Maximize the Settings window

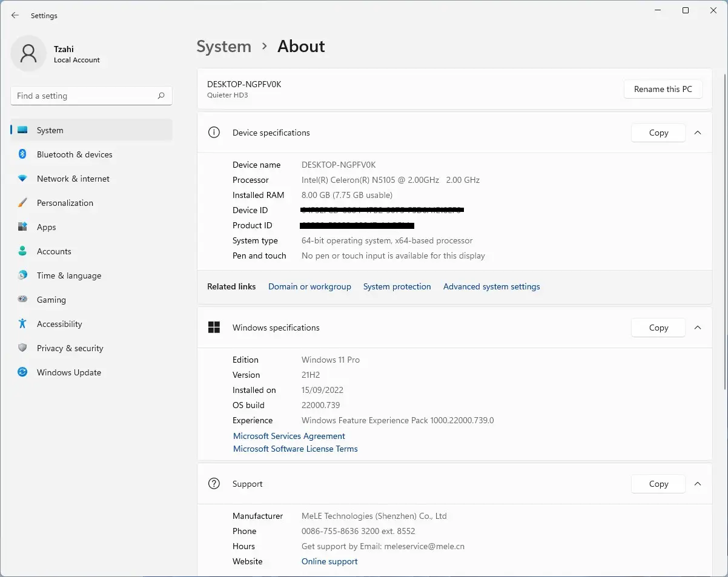(x=686, y=10)
